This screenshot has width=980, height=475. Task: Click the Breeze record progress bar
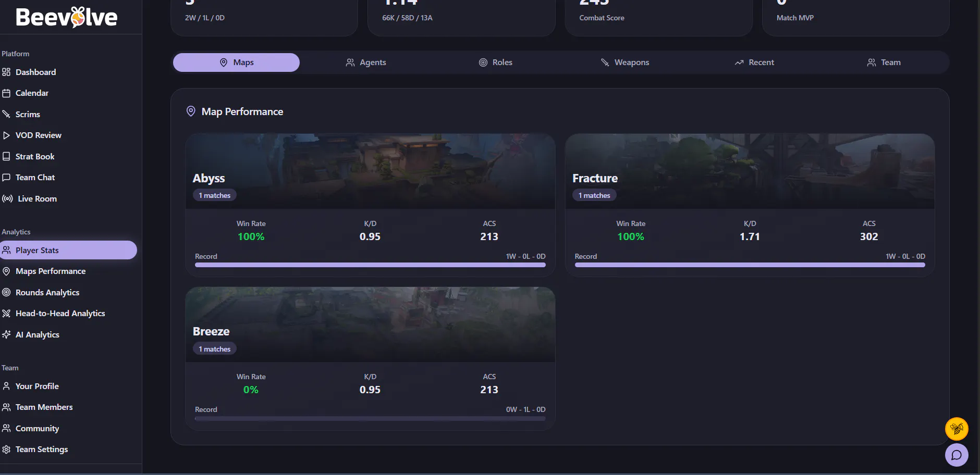370,418
